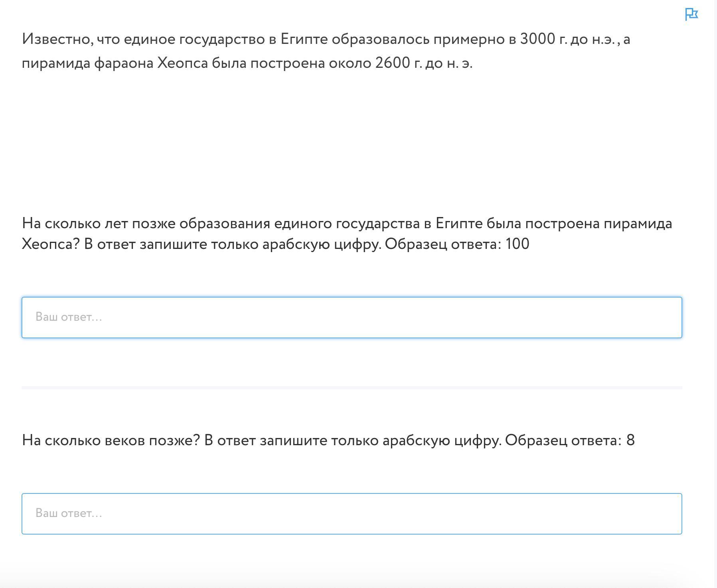Image resolution: width=717 pixels, height=588 pixels.
Task: Click the word Египте in the first sentence
Action: tap(304, 39)
